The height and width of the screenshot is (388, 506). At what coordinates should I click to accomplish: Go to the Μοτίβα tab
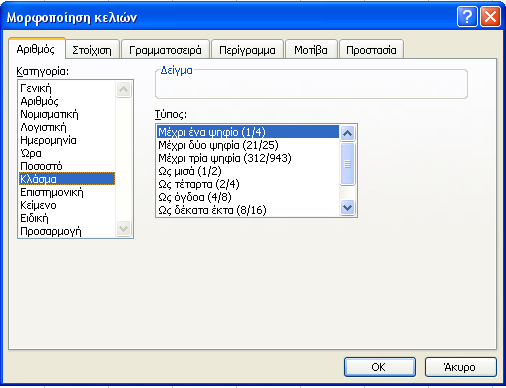click(x=311, y=50)
